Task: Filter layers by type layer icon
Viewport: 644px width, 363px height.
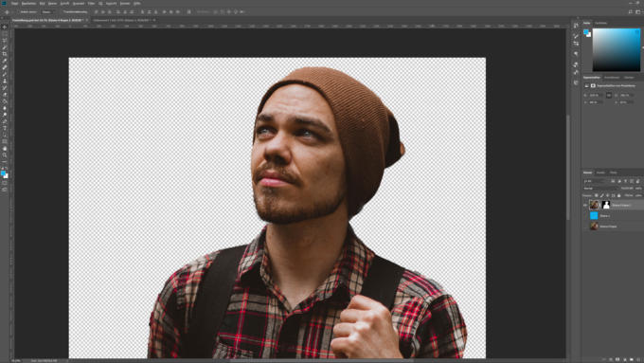Action: (x=625, y=181)
